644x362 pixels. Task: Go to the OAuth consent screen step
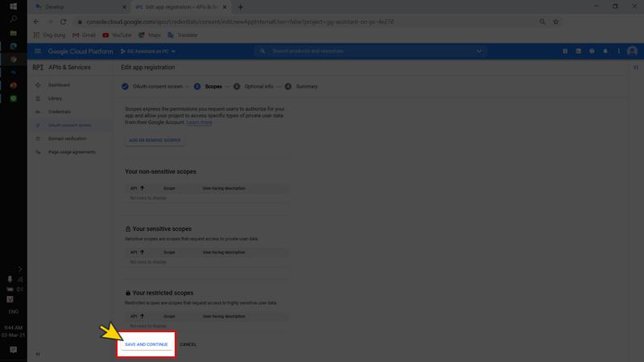pyautogui.click(x=153, y=86)
